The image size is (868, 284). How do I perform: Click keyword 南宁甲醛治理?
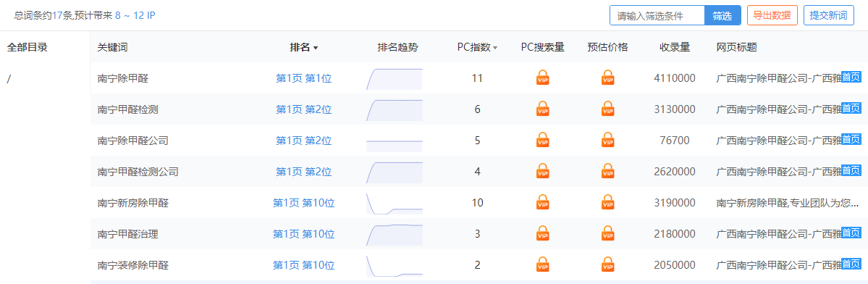[x=128, y=234]
